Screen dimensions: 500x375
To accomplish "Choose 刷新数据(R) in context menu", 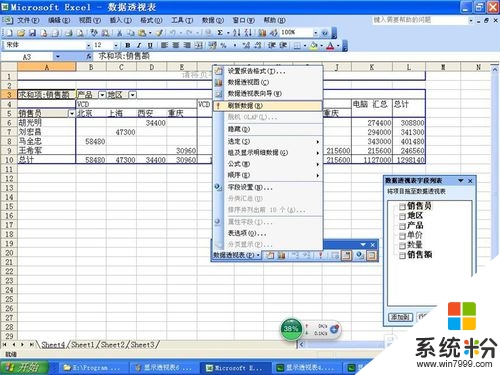I will pyautogui.click(x=268, y=106).
